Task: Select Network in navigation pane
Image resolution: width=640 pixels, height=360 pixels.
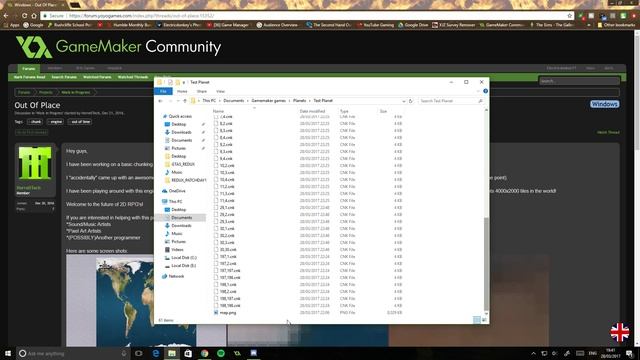Action: 176,276
